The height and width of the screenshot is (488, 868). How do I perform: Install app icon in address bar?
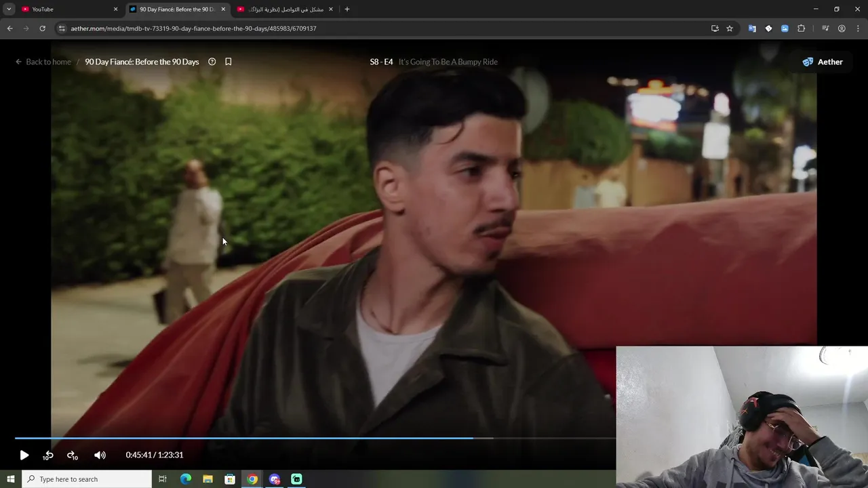coord(715,28)
